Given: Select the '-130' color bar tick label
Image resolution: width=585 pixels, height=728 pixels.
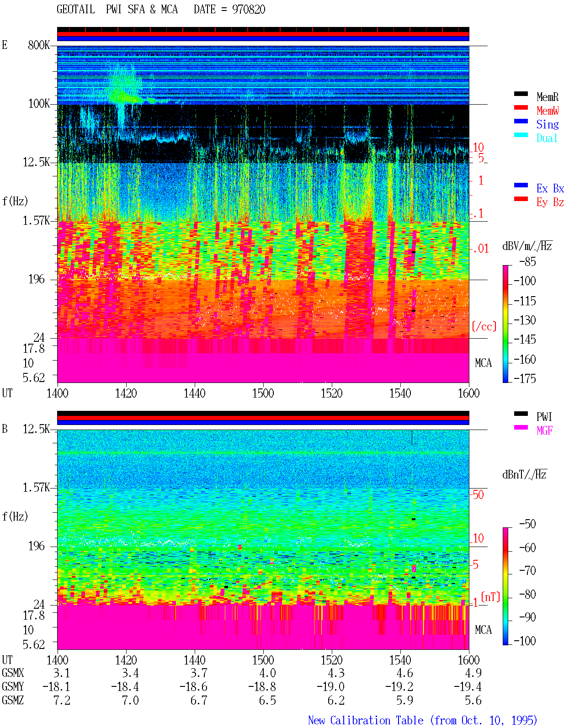Looking at the screenshot, I should click(525, 320).
